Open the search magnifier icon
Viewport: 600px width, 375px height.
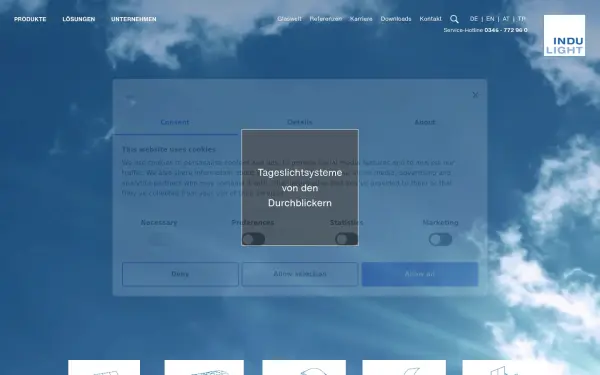(454, 19)
